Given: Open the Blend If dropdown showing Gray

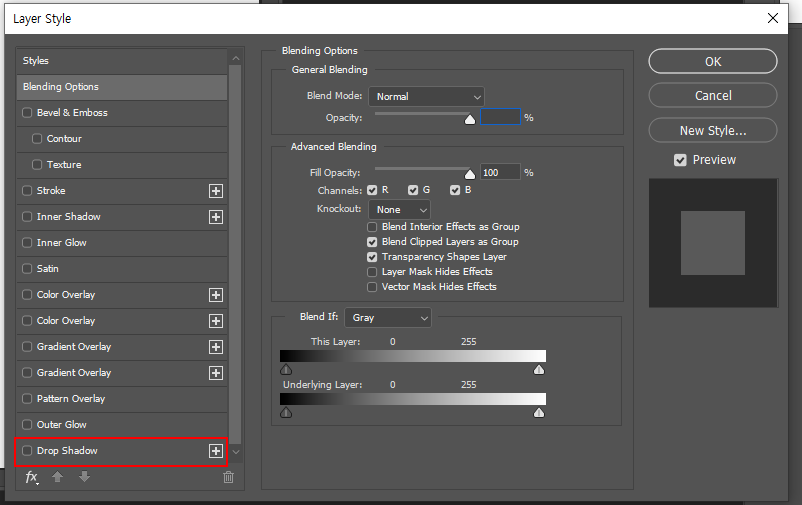Looking at the screenshot, I should point(388,318).
